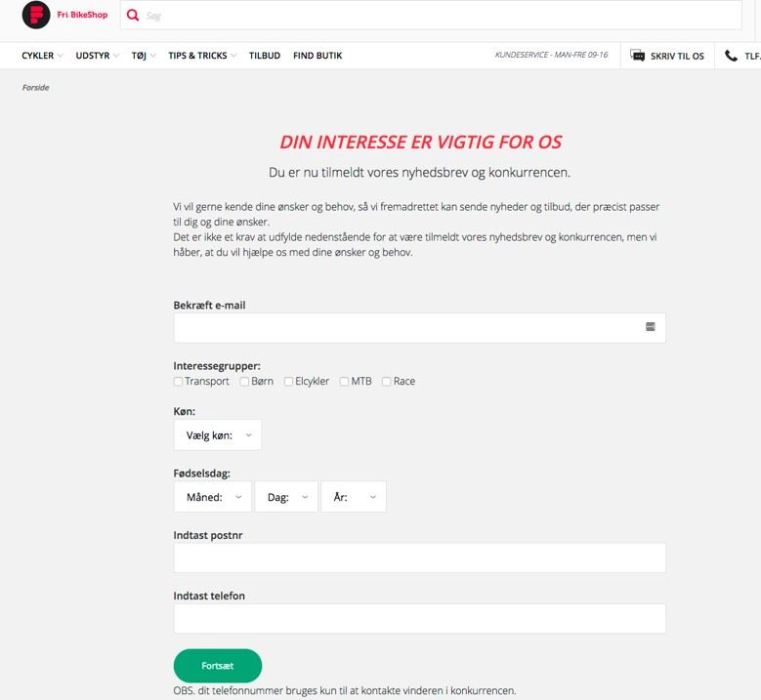Enable the Elcykler checkbox
761x700 pixels.
288,382
